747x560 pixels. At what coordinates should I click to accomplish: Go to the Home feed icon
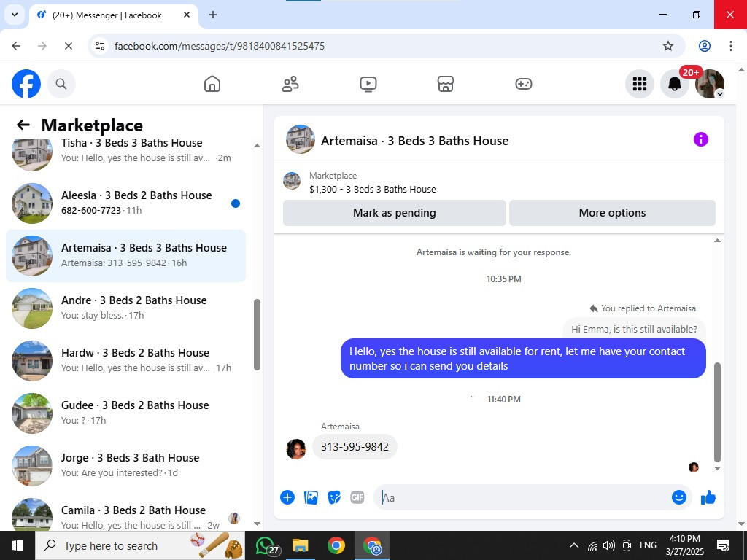[x=212, y=84]
